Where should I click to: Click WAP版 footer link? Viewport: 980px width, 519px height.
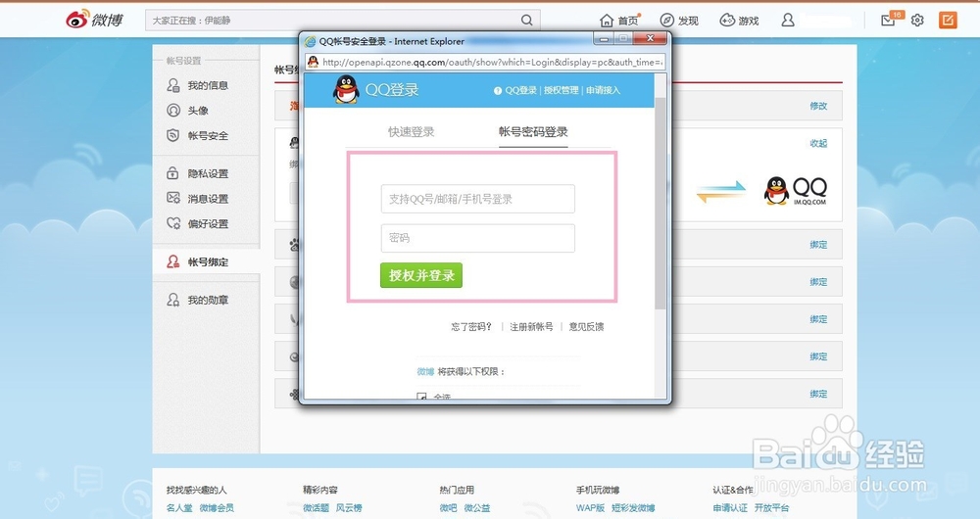point(590,508)
